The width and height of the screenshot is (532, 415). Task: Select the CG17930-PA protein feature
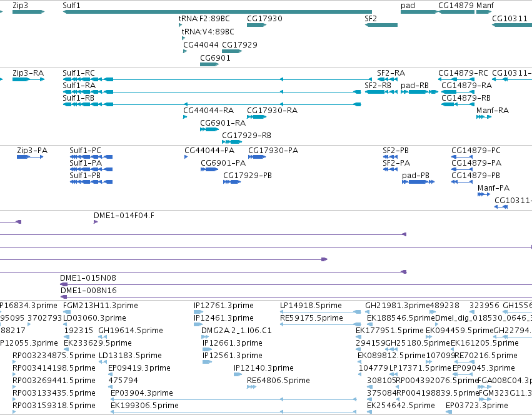coord(257,157)
